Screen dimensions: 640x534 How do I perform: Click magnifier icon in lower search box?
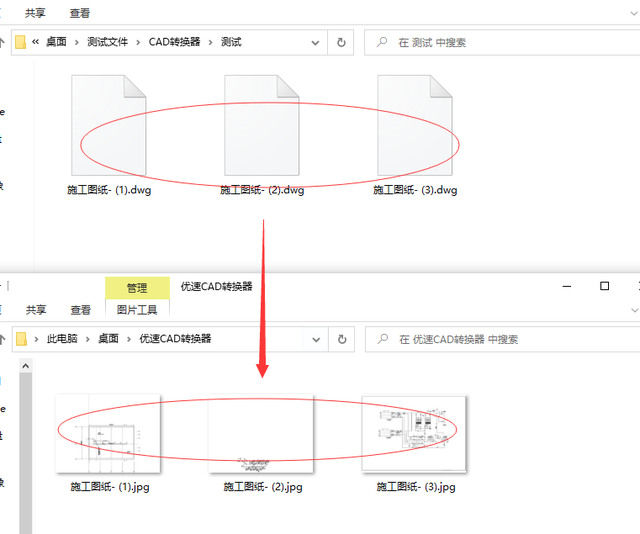383,339
